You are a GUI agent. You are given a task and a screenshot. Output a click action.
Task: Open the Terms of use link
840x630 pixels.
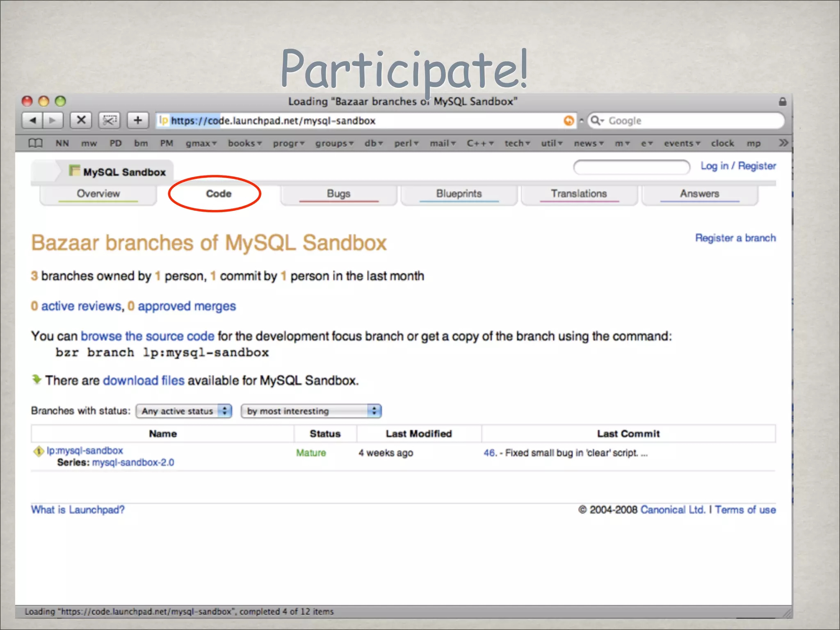pyautogui.click(x=745, y=509)
